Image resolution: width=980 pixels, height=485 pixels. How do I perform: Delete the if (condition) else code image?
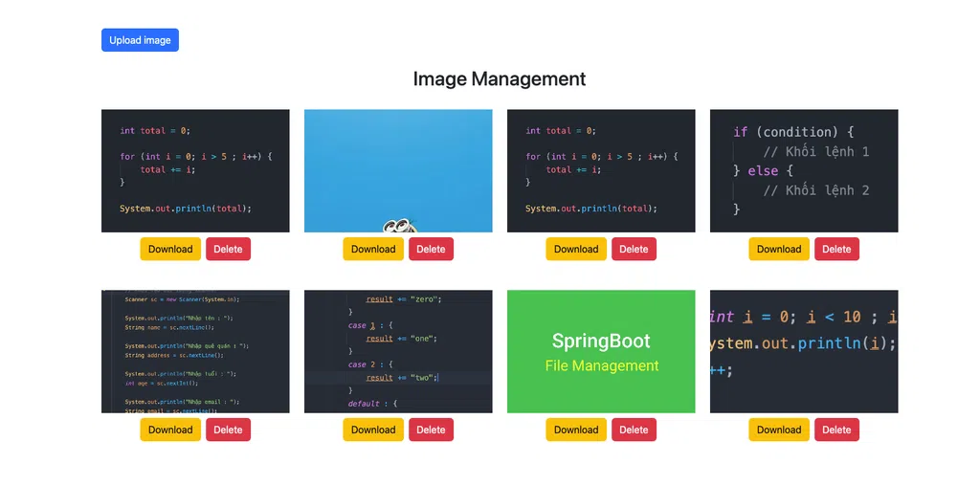(836, 249)
